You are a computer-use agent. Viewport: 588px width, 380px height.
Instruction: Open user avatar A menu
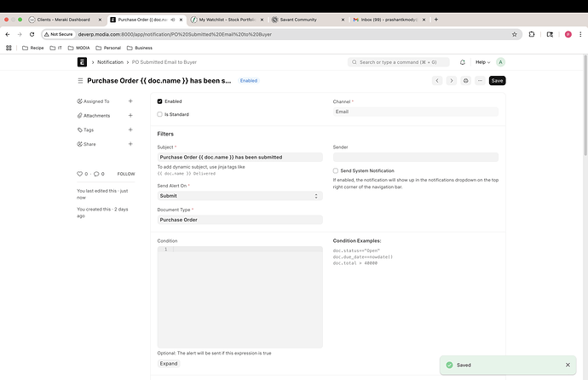tap(500, 62)
